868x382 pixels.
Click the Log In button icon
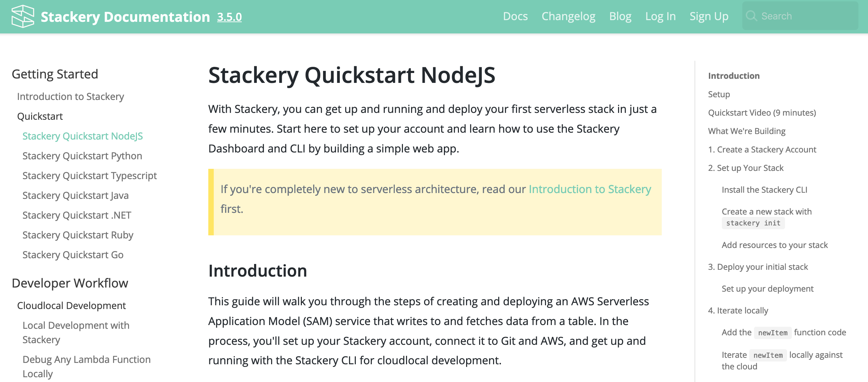tap(660, 16)
